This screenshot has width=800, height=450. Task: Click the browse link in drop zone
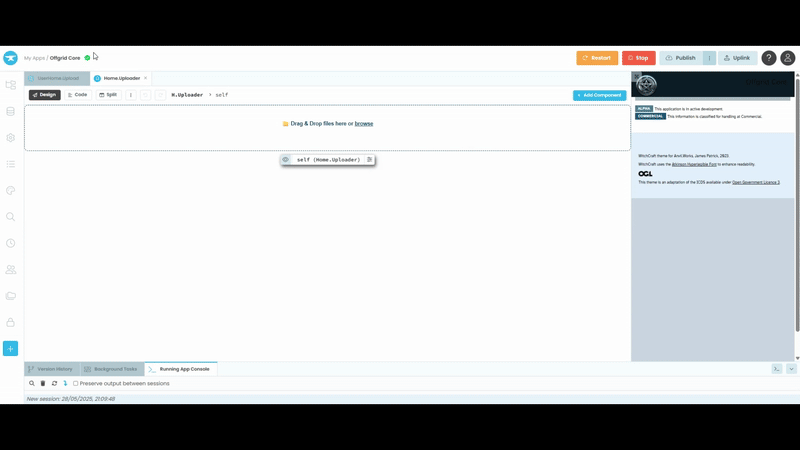364,123
